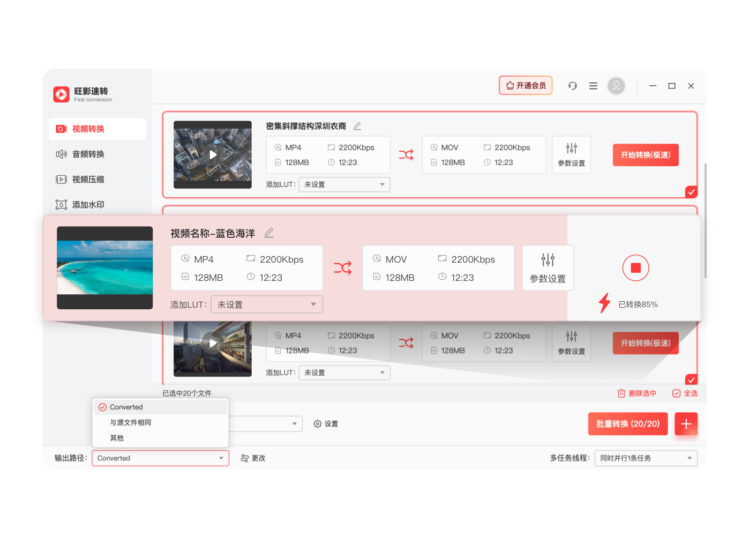Switch to the 音频转换 sidebar tab
The height and width of the screenshot is (536, 750).
(88, 154)
